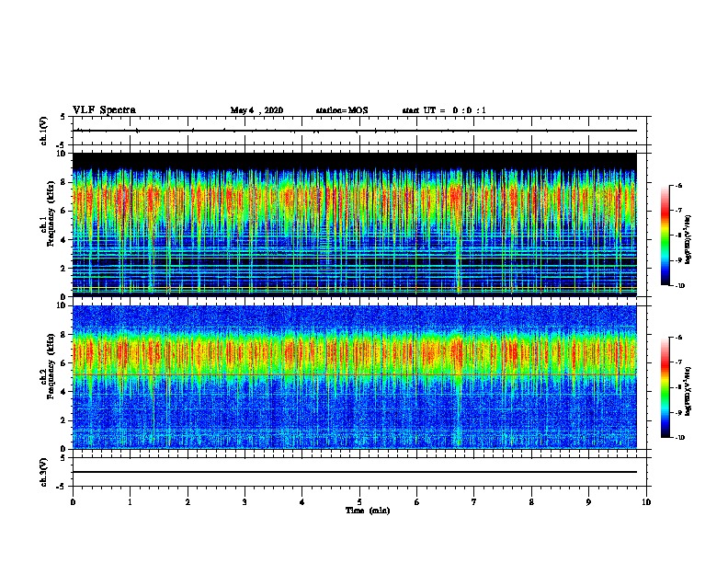Click the "4" kHz tick of ch.1 spectrogram
This screenshot has height=563, width=728.
[64, 240]
